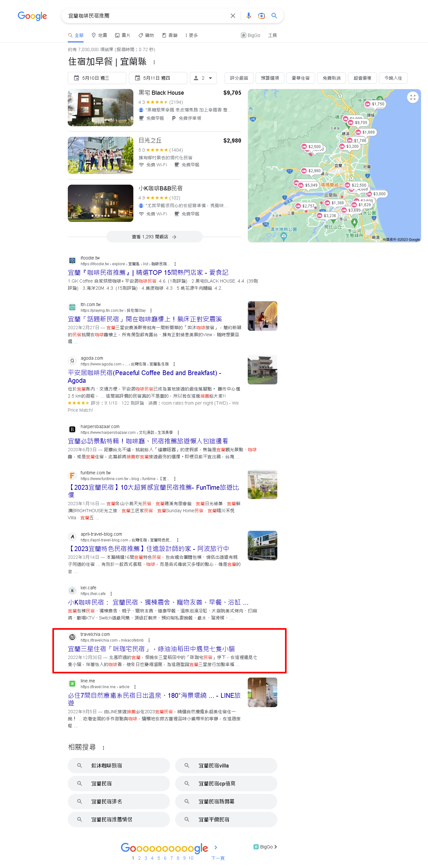Viewport: 428px width, 868px height.
Task: Search related term 宜蘭民宿villa
Action: (x=226, y=766)
